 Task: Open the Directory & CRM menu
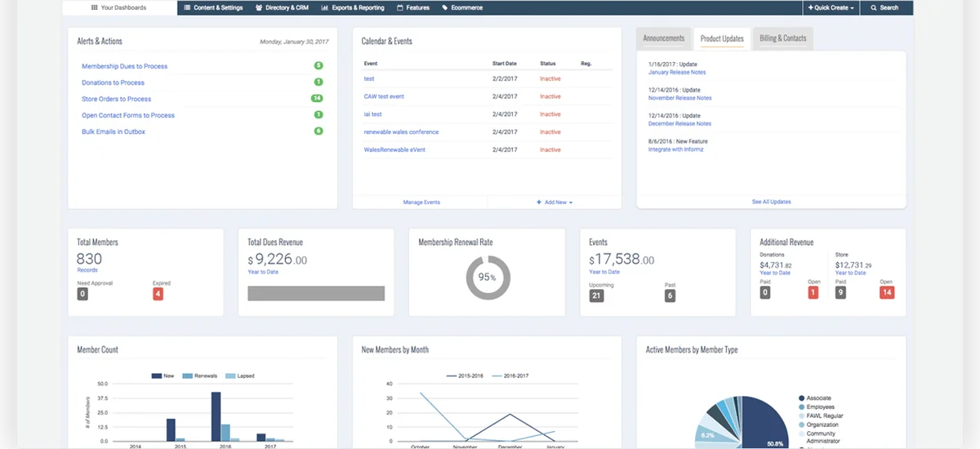[x=282, y=7]
